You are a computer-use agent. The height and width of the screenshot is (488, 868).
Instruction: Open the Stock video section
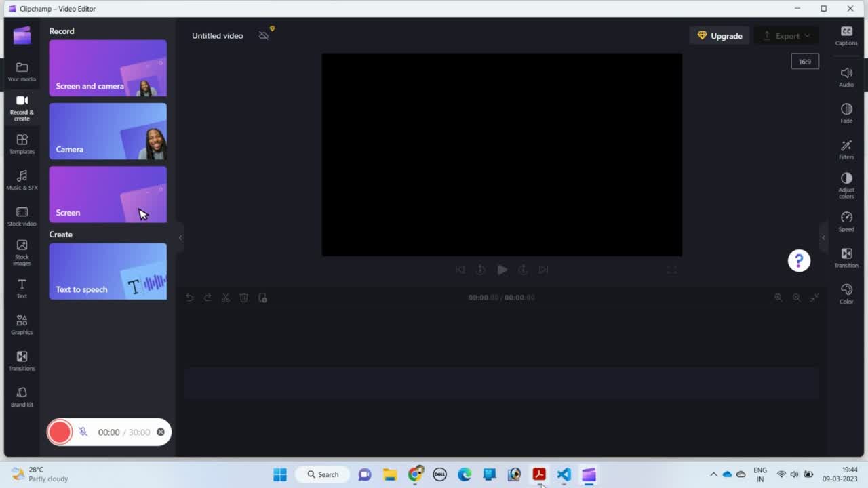(x=22, y=216)
